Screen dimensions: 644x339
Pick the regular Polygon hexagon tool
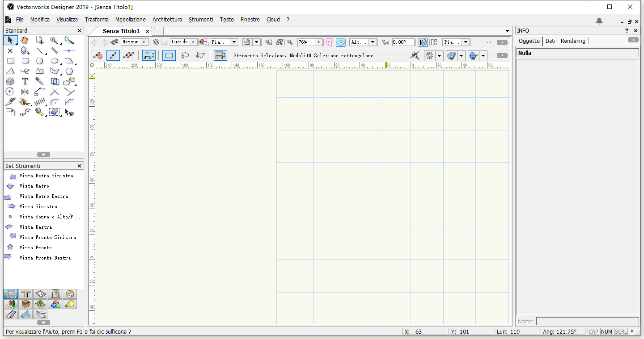pyautogui.click(x=69, y=71)
